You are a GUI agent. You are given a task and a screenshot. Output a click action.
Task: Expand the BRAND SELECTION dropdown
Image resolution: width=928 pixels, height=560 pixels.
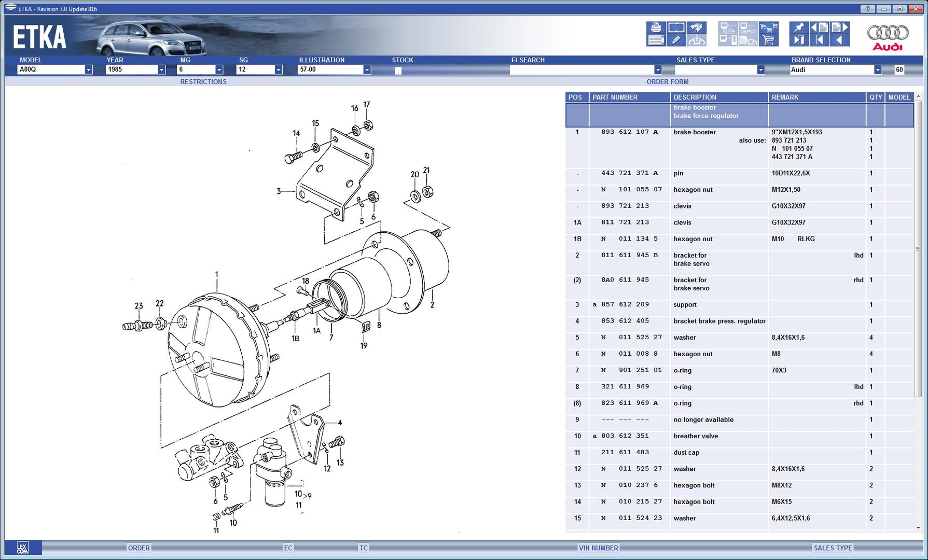pyautogui.click(x=877, y=69)
